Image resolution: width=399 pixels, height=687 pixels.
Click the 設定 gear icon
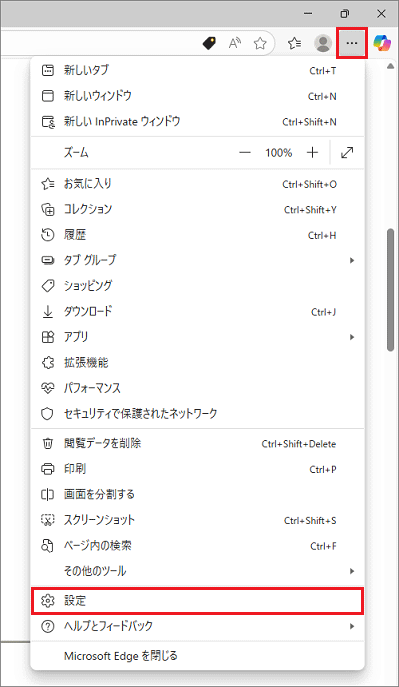click(47, 601)
